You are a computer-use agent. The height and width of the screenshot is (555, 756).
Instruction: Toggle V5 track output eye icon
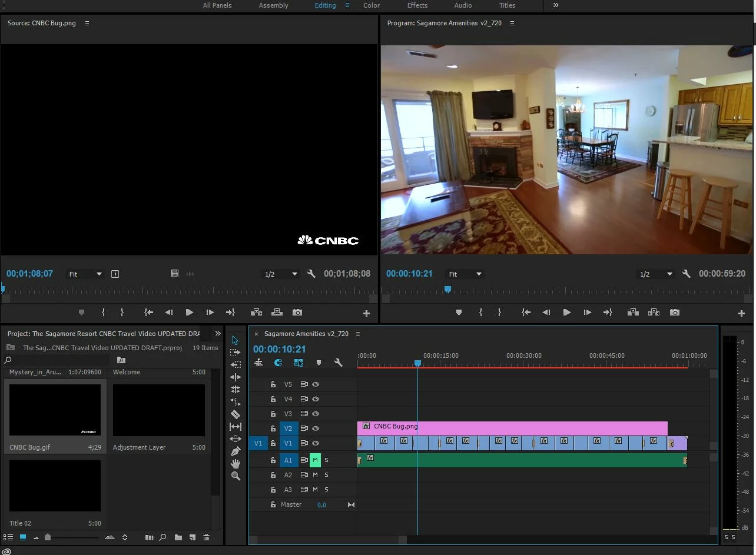(316, 384)
